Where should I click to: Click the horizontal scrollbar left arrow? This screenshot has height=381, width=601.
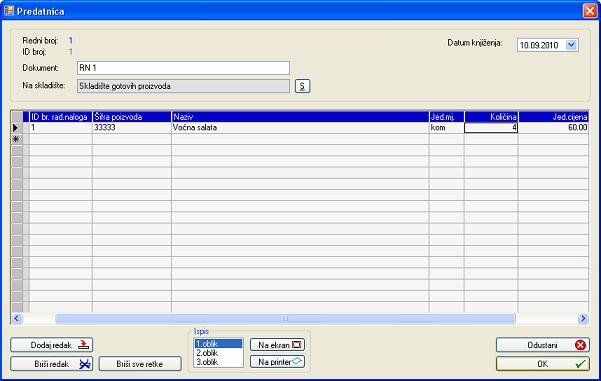[16, 319]
